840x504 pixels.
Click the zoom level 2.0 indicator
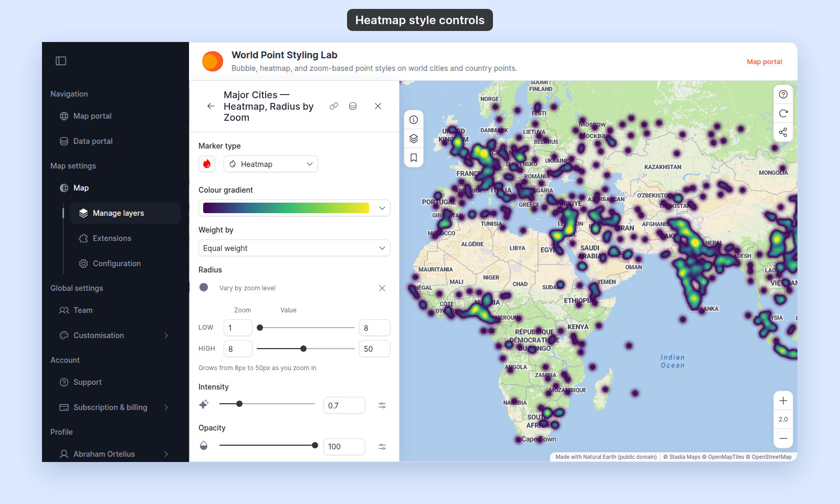click(x=783, y=419)
